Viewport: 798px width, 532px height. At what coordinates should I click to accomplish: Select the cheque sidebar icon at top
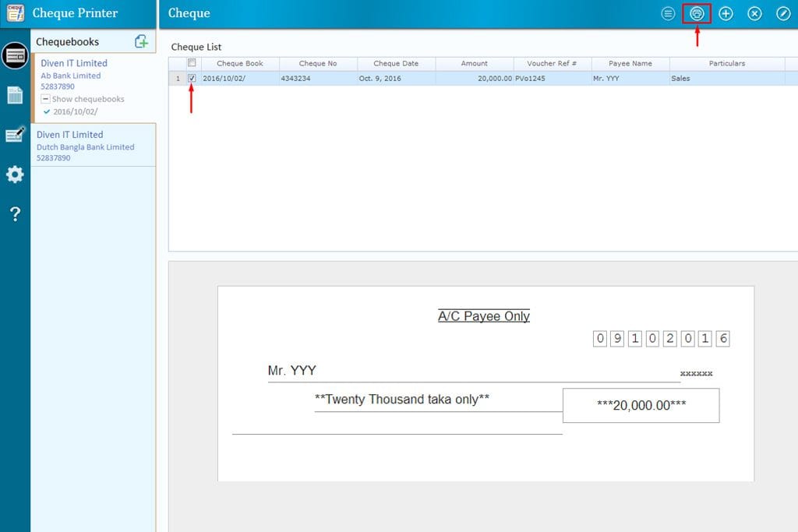(15, 55)
